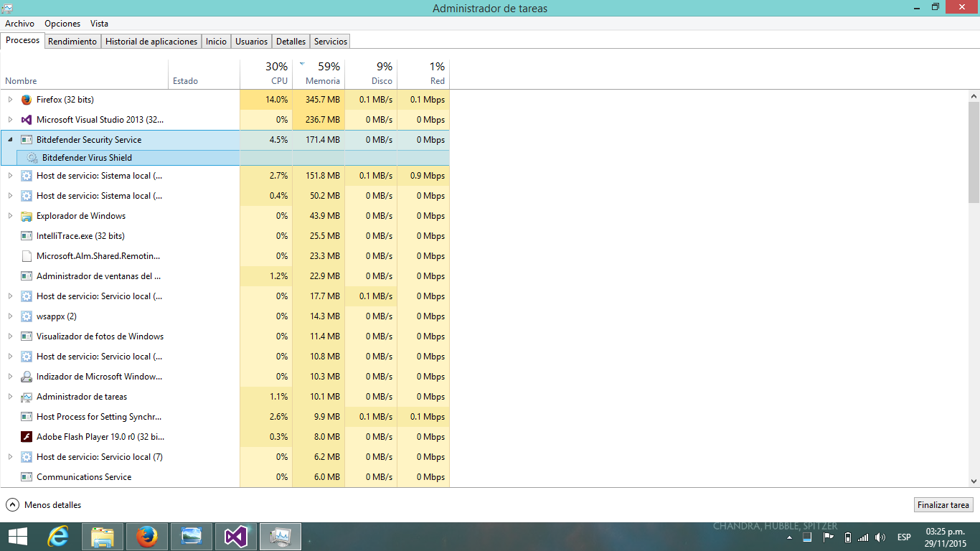Open the photo viewer taskbar icon
This screenshot has width=980, height=551.
(x=192, y=537)
